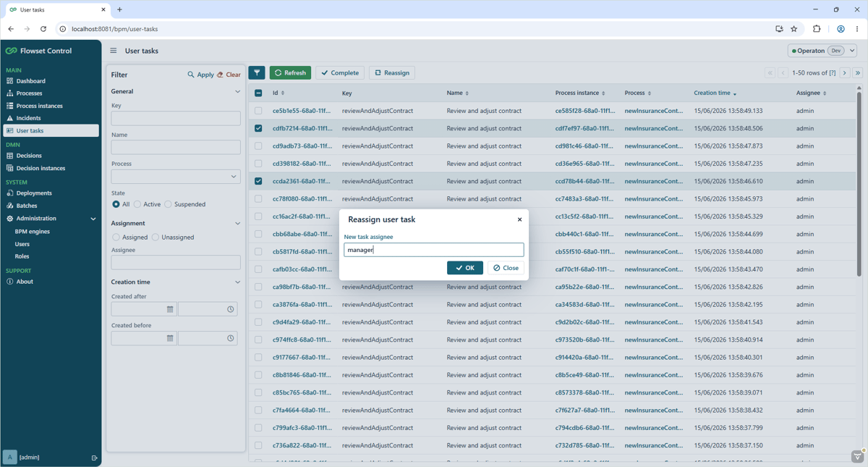Click the Flowset Control logo
868x467 pixels.
(x=39, y=51)
